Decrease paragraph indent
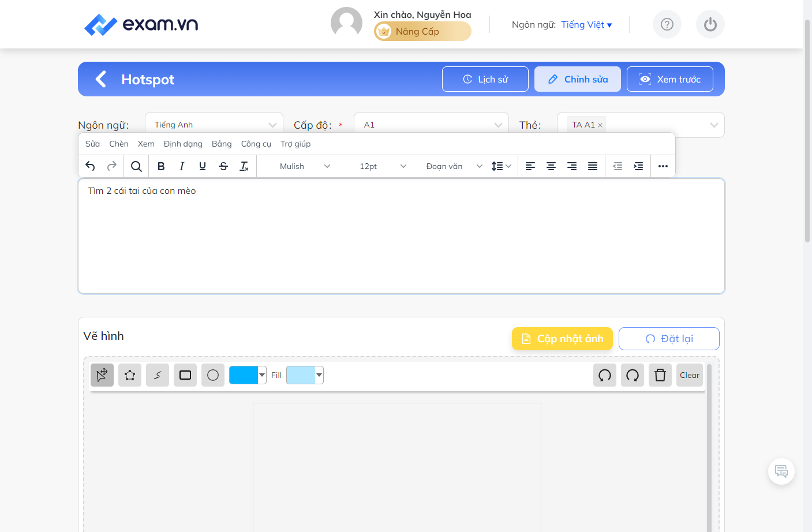The width and height of the screenshot is (812, 532). (x=618, y=166)
